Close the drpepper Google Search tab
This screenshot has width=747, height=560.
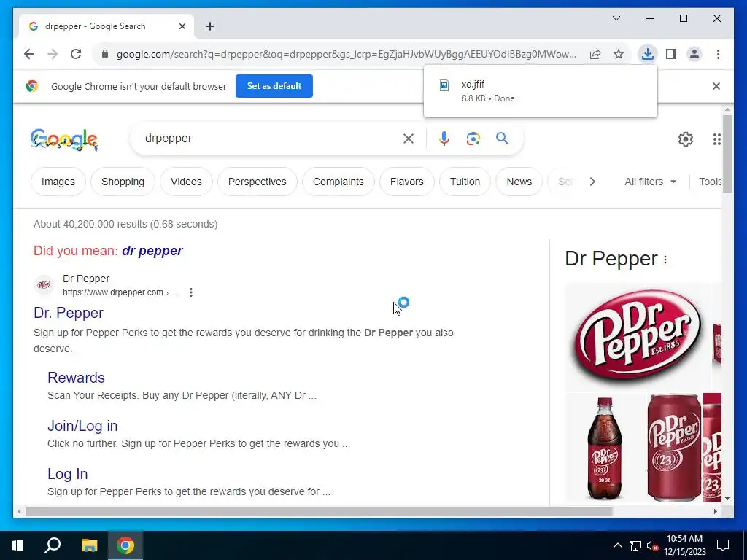182,26
